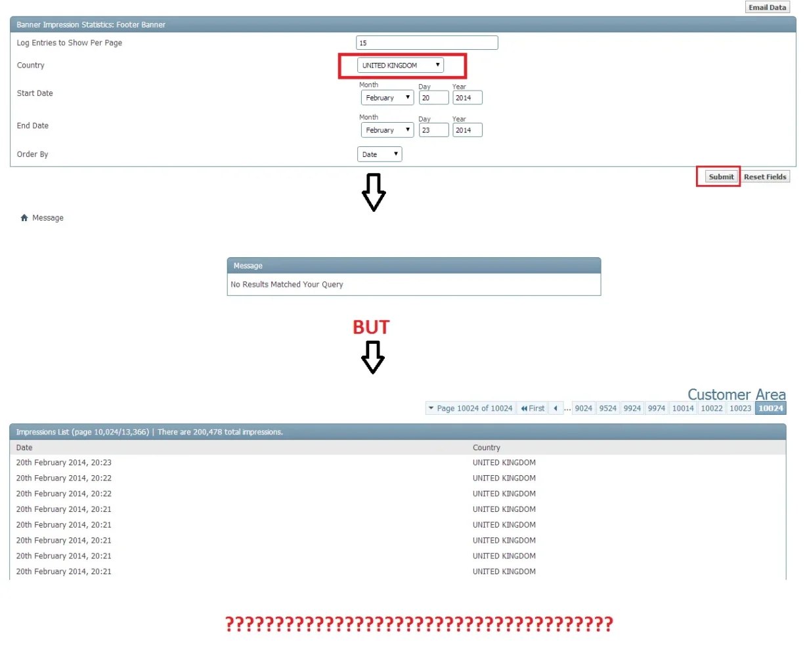Open the Country dropdown showing UNITED KINGDOM

[x=401, y=65]
